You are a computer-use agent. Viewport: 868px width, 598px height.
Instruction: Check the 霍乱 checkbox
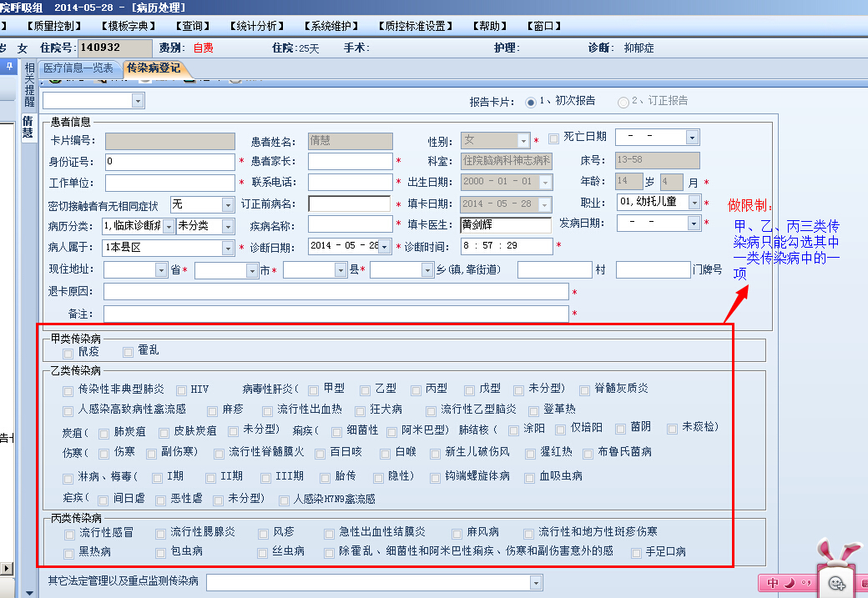128,352
